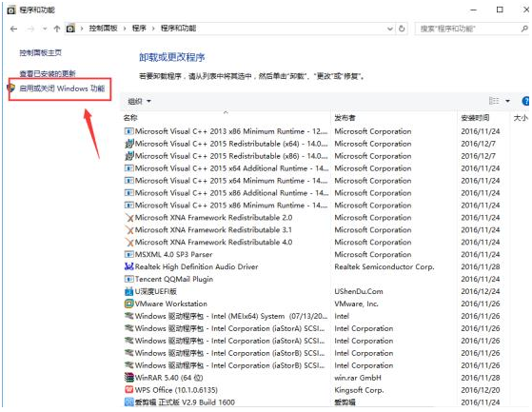
Task: Click Realtek Semiconductor Corp. publisher text
Action: 384,266
